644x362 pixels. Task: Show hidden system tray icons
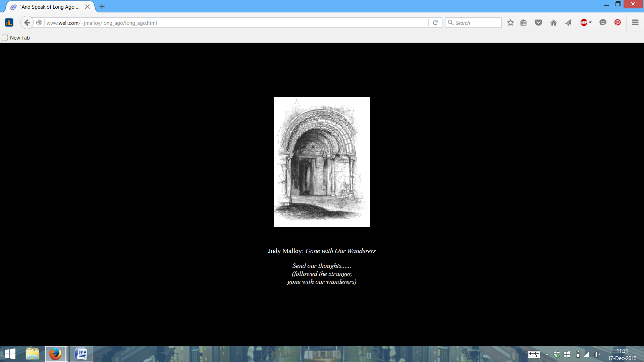(547, 354)
